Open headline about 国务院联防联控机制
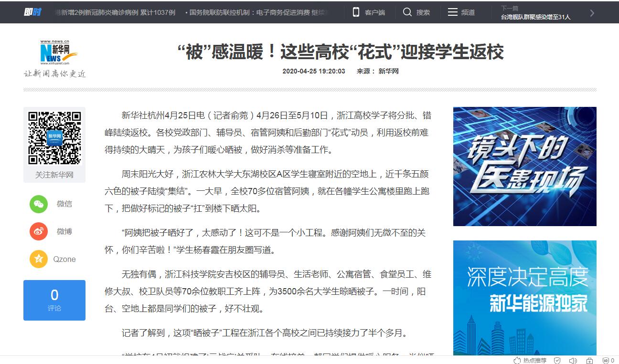Image resolution: width=619 pixels, height=364 pixels. [258, 12]
